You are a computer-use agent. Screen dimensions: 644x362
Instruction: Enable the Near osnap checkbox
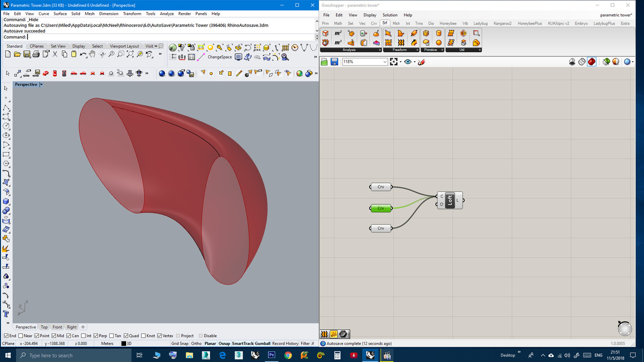coord(21,336)
